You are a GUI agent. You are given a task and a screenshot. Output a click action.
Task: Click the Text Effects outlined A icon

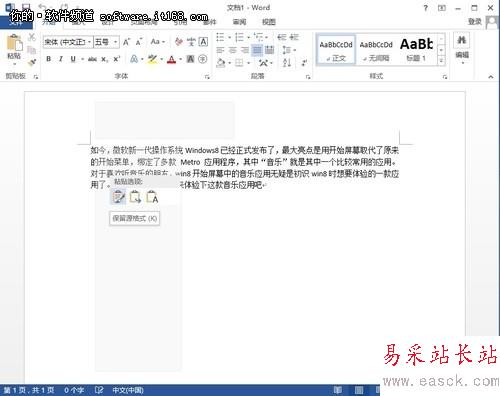coord(134,59)
